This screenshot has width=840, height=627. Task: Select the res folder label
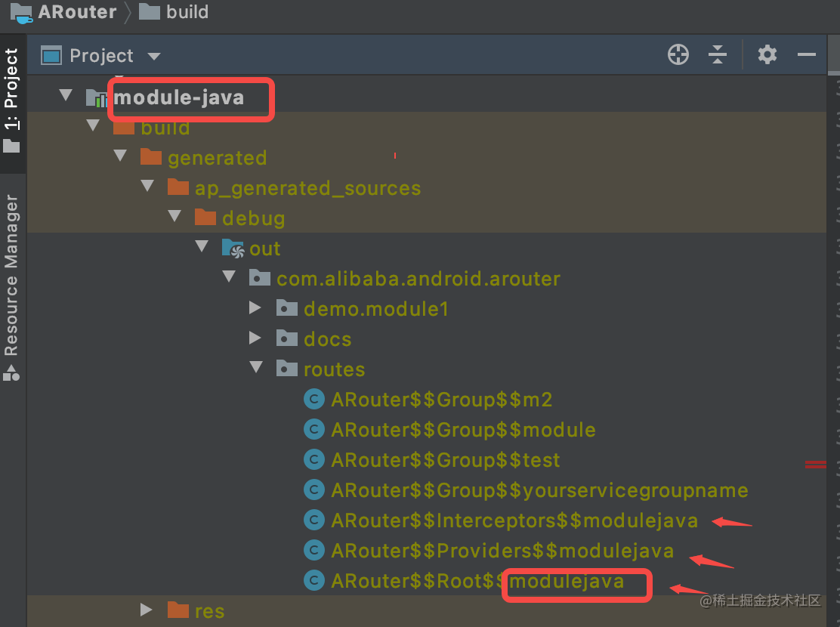pyautogui.click(x=209, y=611)
